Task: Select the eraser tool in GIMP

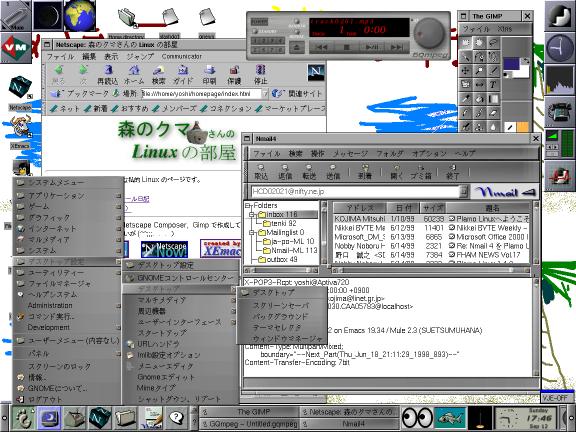Action: pos(493,113)
